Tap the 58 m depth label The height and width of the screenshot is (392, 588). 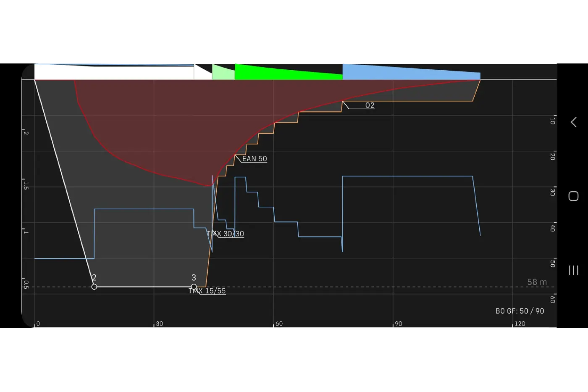(x=537, y=282)
